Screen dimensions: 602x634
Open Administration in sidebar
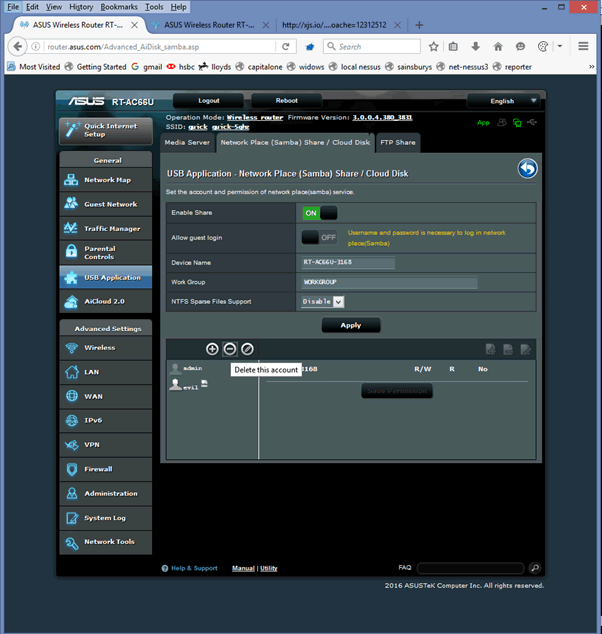coord(106,493)
